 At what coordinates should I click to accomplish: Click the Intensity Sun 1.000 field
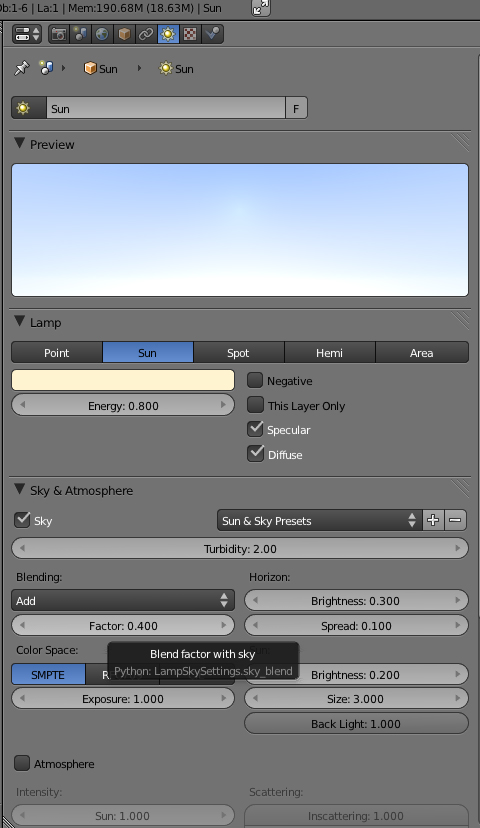[x=123, y=815]
